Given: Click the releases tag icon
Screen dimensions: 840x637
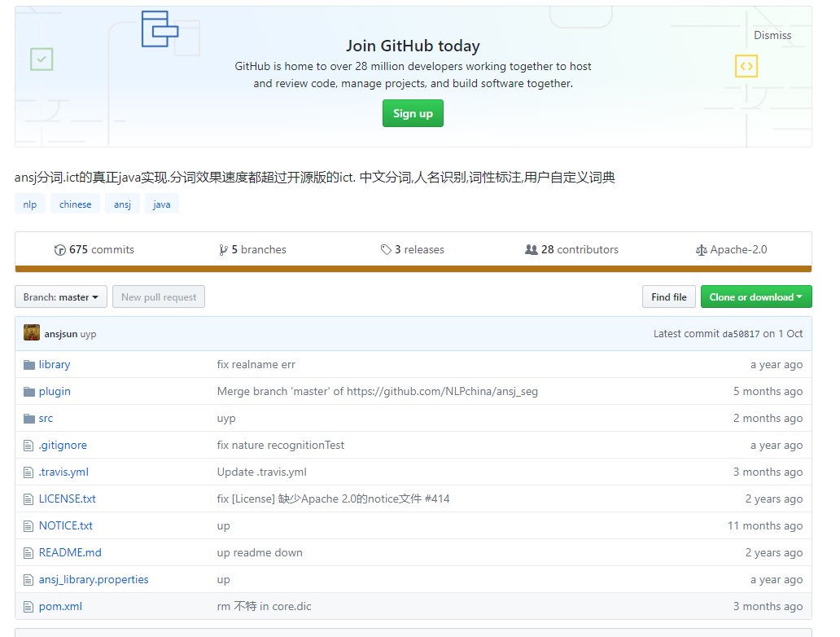Looking at the screenshot, I should [x=386, y=249].
